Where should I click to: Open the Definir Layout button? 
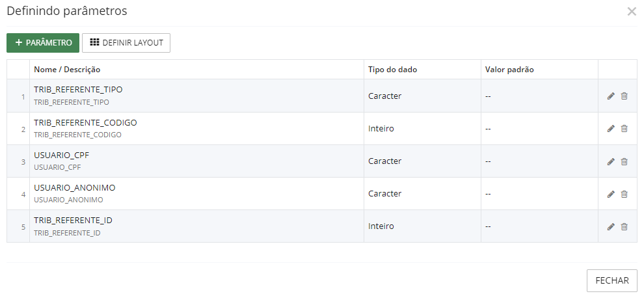(x=126, y=43)
